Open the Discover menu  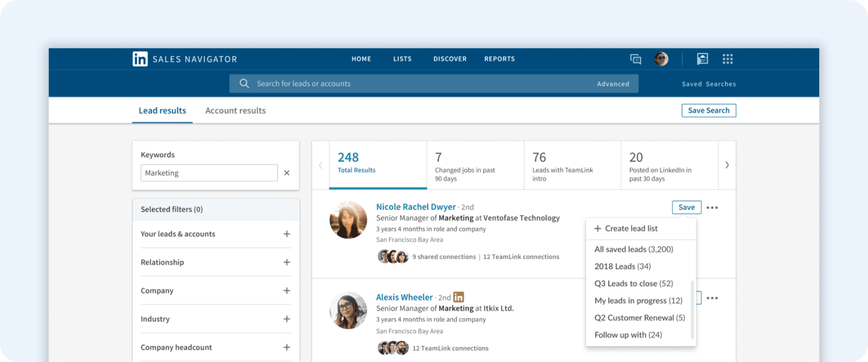(450, 59)
